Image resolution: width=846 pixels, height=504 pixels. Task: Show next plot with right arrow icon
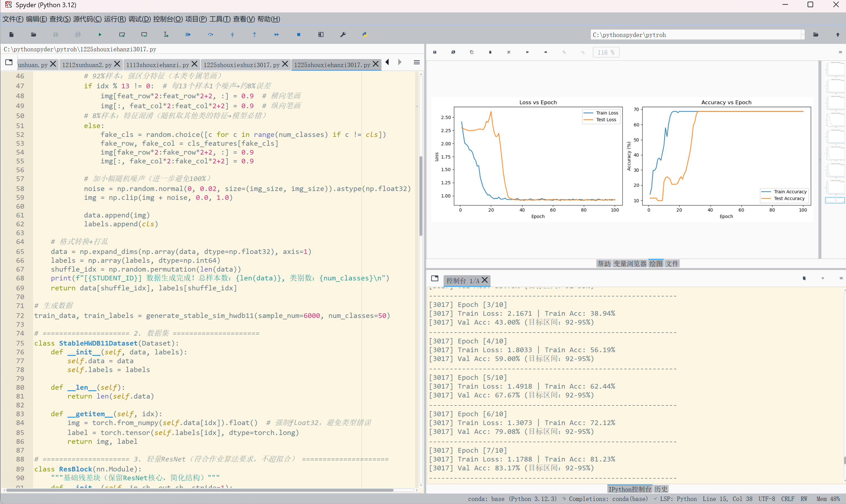pyautogui.click(x=546, y=52)
